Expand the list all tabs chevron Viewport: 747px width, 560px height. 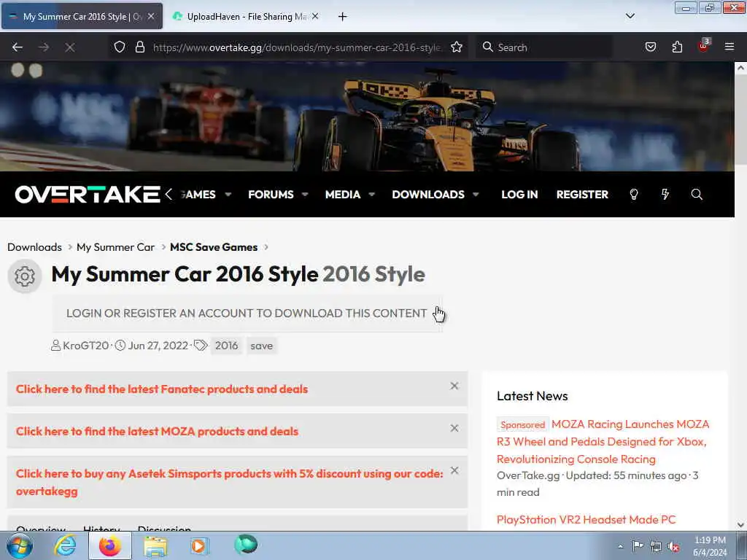point(630,16)
